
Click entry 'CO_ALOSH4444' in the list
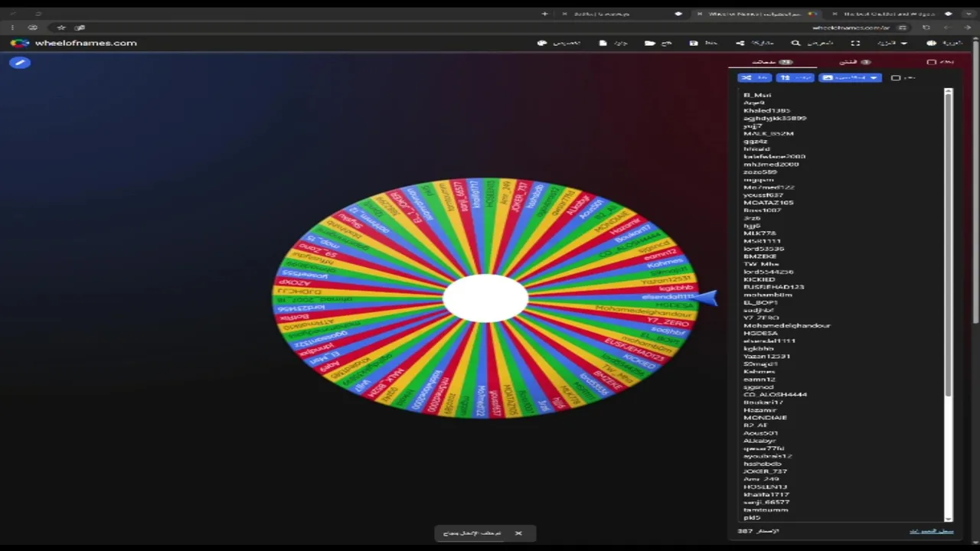(x=776, y=394)
